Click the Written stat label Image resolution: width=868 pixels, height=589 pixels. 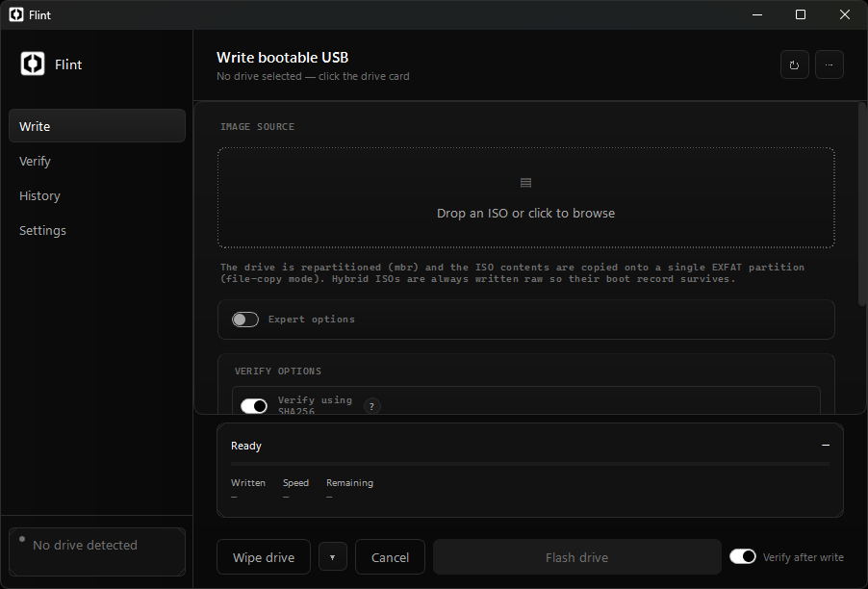[x=248, y=483]
